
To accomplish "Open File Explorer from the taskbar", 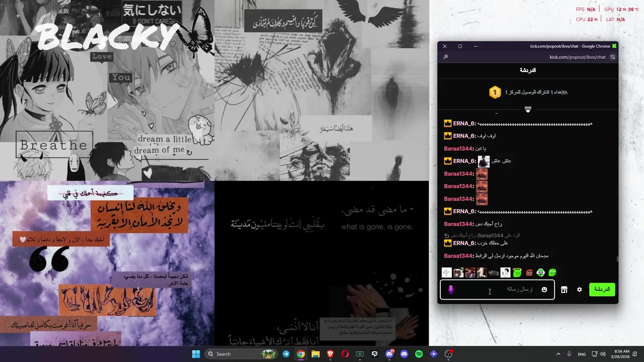I will (x=315, y=354).
